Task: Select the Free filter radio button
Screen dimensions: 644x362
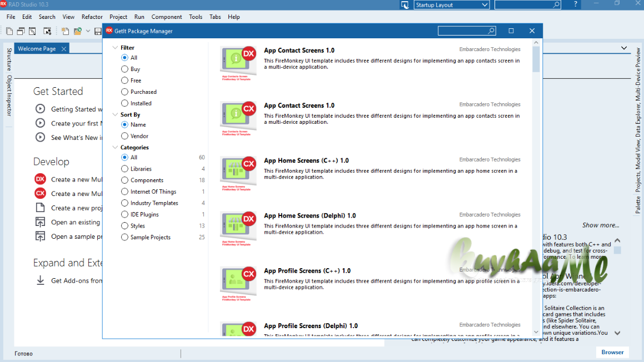Action: pos(124,81)
